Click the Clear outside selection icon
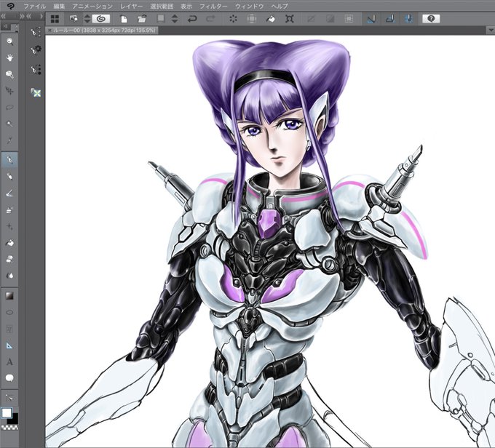The height and width of the screenshot is (448, 495). pyautogui.click(x=252, y=19)
